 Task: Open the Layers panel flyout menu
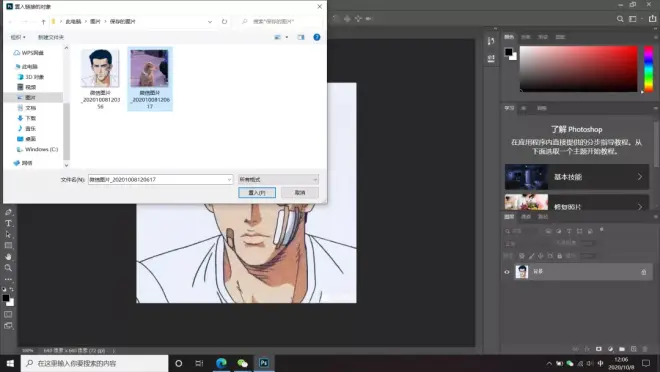coord(655,217)
